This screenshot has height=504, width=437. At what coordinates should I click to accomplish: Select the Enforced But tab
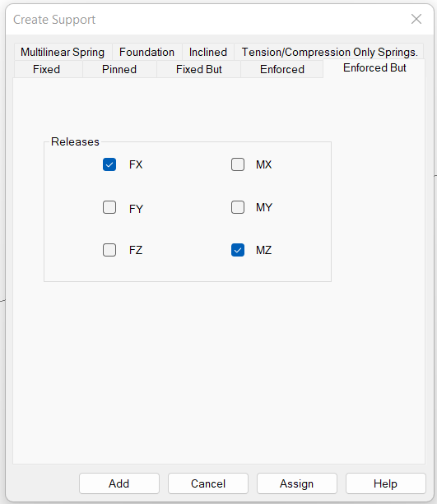click(374, 68)
